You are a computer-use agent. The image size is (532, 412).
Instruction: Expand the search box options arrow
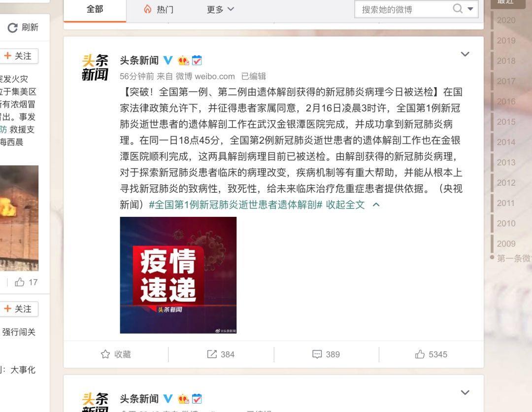click(x=470, y=9)
